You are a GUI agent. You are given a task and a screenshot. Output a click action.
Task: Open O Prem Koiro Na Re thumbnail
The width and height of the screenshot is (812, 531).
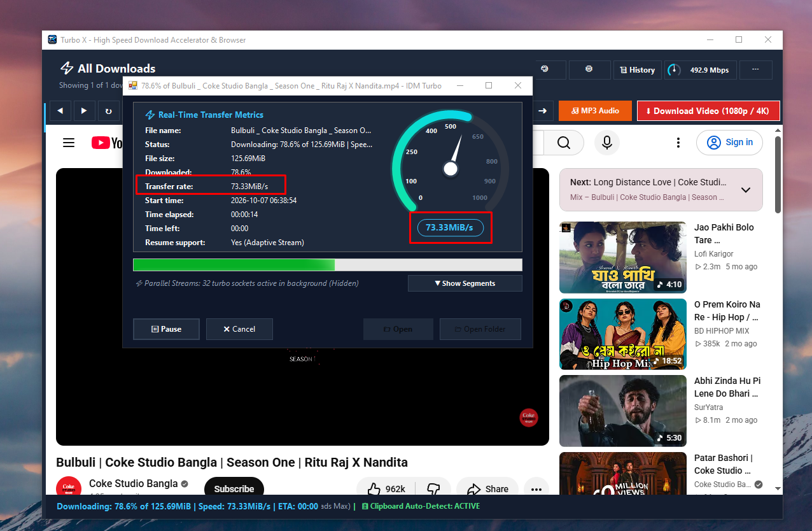point(623,334)
